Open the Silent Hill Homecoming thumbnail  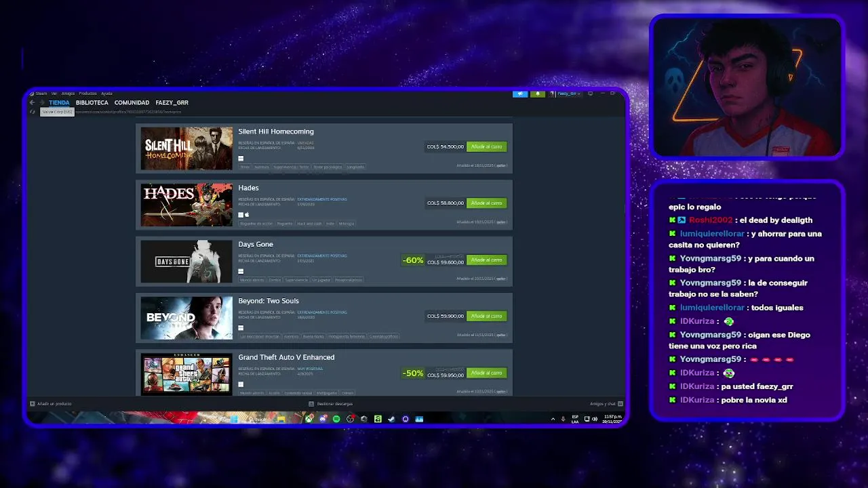click(186, 148)
